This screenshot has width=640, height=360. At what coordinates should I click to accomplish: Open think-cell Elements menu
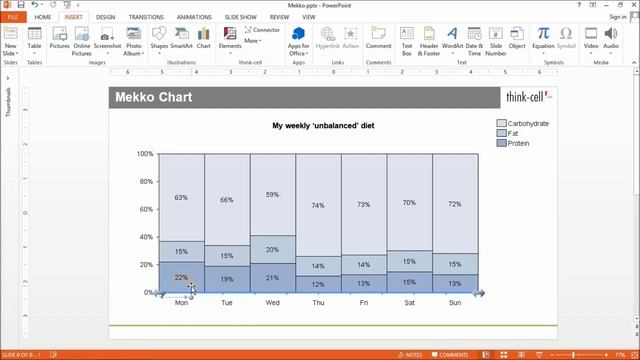[x=230, y=41]
